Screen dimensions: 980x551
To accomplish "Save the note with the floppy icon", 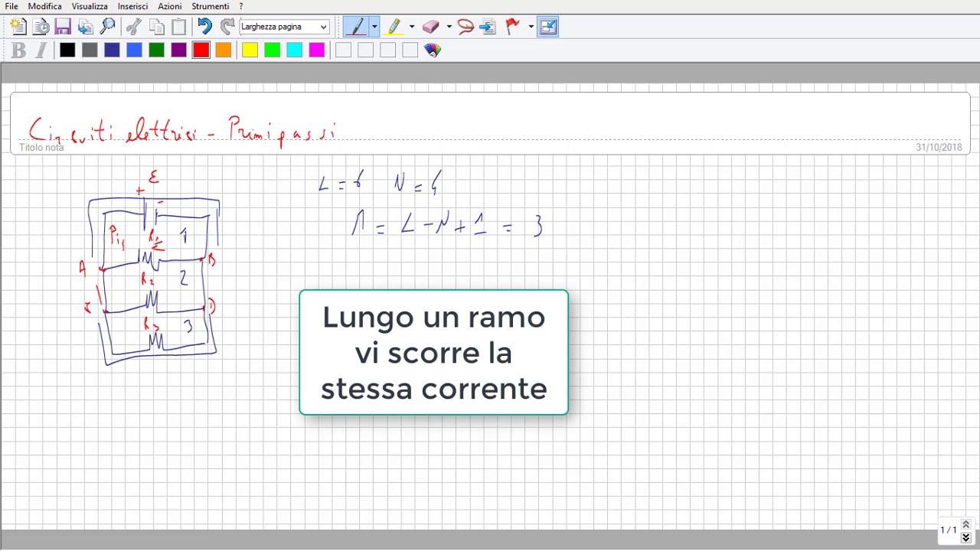I will tap(63, 27).
